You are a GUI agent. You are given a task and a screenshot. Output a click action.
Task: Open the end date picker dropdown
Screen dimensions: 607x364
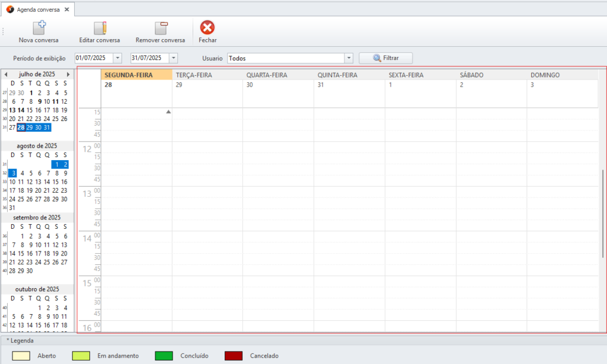173,58
